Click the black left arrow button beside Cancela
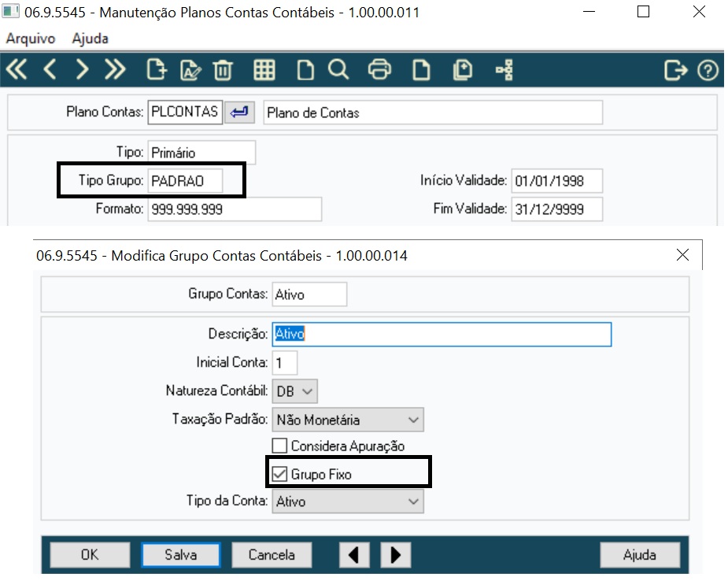Screen dimensions: 728x581 [354, 554]
